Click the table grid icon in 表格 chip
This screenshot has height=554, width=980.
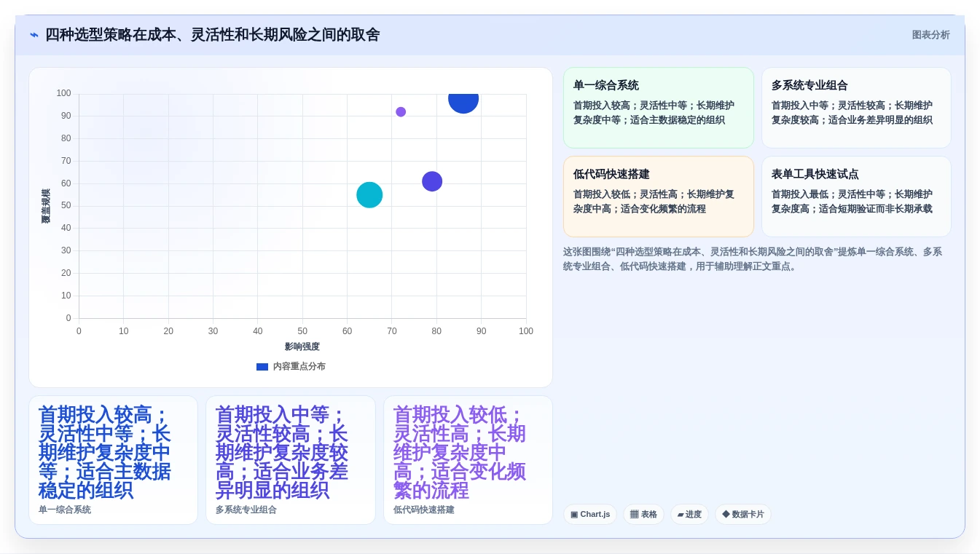pos(634,515)
